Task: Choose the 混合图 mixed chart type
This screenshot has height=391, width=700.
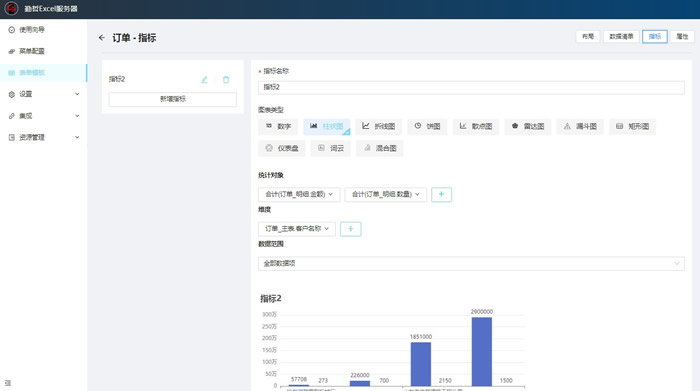Action: (x=380, y=148)
